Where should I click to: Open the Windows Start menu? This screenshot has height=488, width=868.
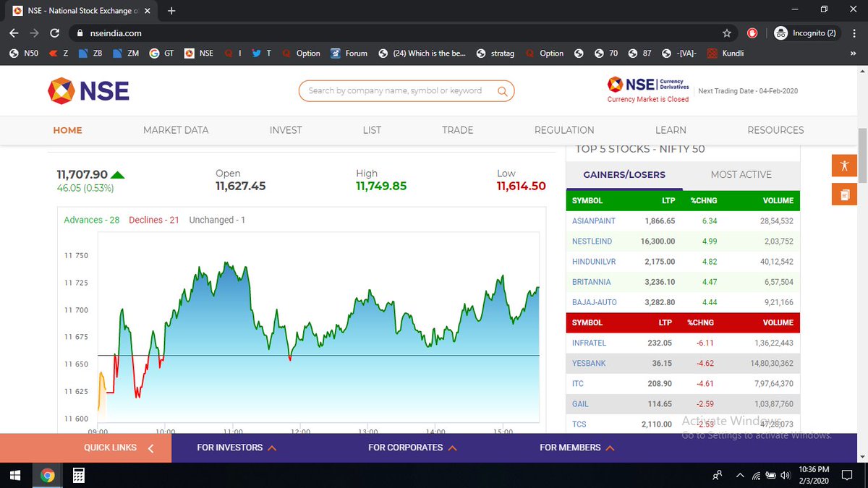[15, 475]
